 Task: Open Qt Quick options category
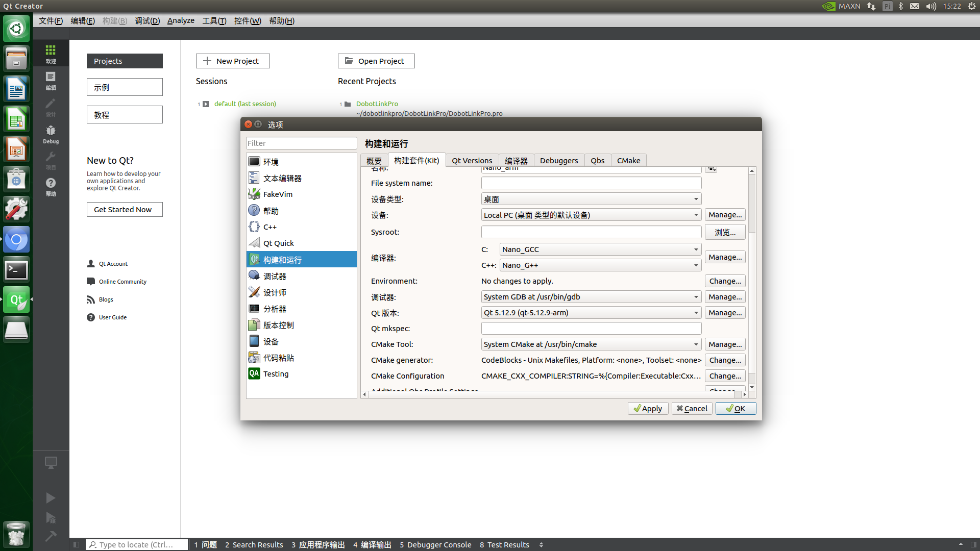[x=301, y=243]
